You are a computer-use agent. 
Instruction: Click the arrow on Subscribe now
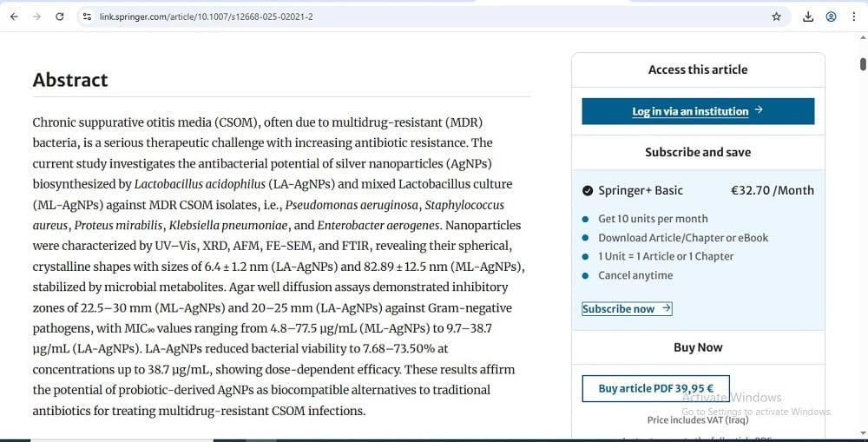(x=667, y=308)
